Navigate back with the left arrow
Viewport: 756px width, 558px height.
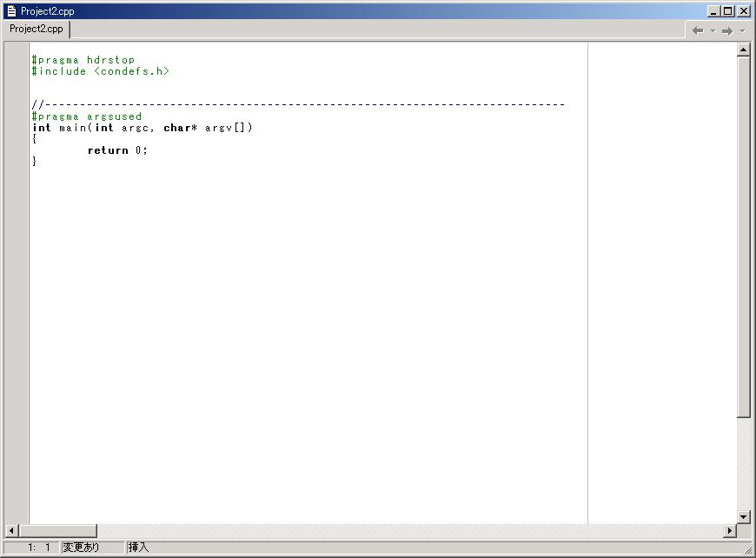coord(697,31)
